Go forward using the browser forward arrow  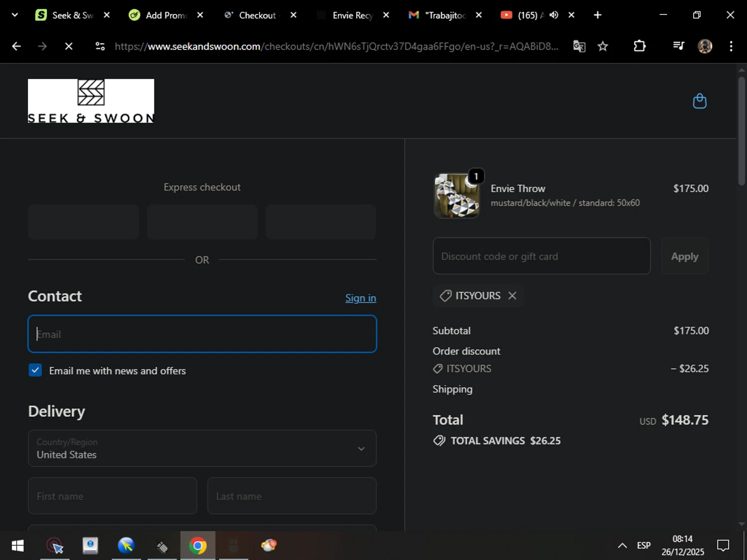click(x=42, y=46)
